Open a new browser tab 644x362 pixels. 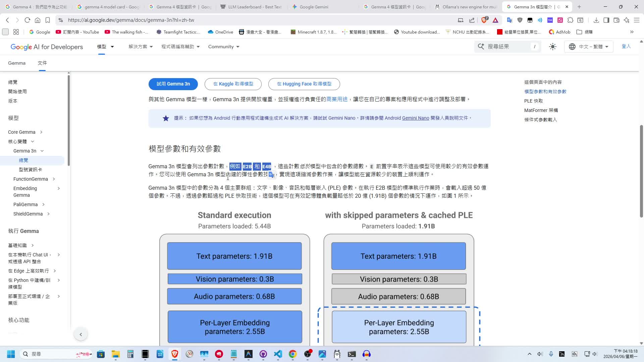579,7
